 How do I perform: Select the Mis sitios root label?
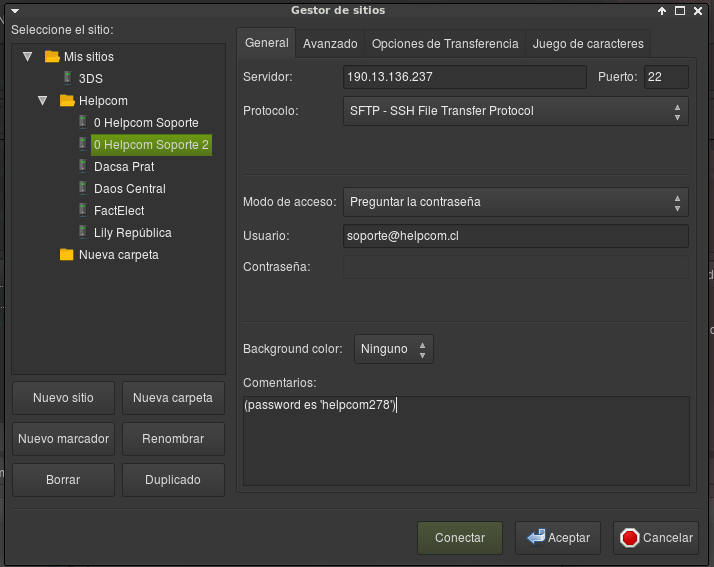89,56
